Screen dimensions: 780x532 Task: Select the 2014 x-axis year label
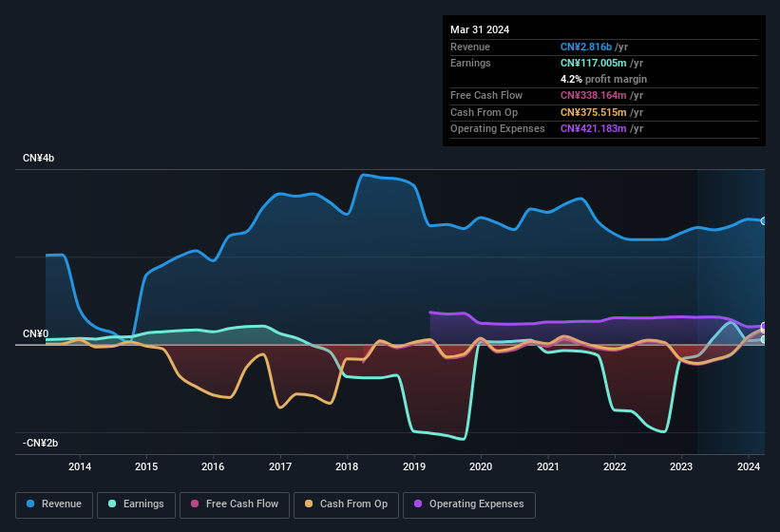coord(80,466)
